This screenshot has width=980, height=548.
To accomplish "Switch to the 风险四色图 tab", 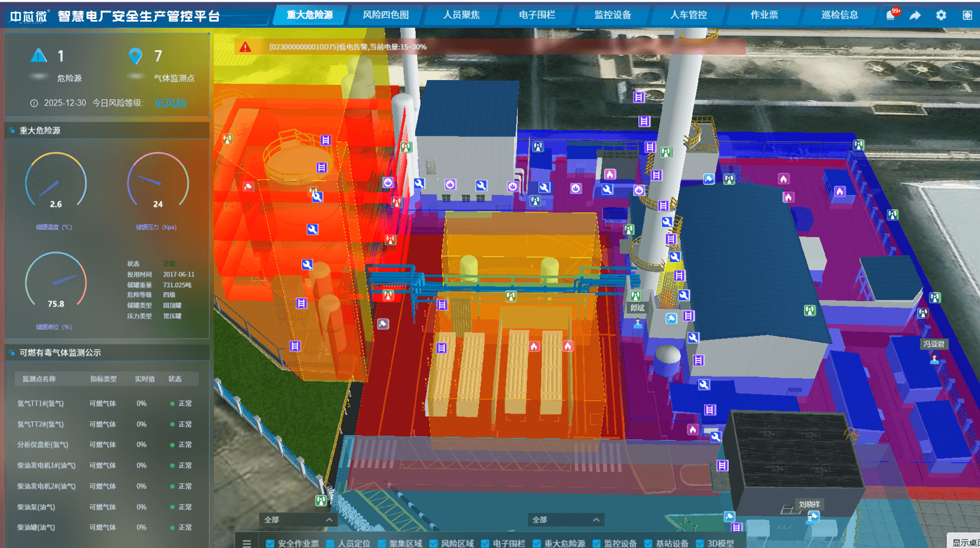I will click(x=385, y=15).
